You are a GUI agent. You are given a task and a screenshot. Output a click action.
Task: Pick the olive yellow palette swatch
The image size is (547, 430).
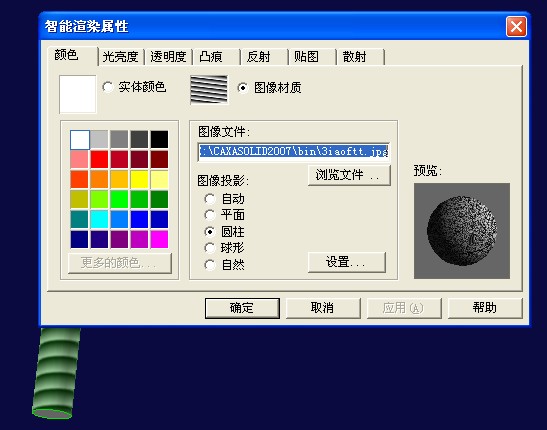click(80, 199)
